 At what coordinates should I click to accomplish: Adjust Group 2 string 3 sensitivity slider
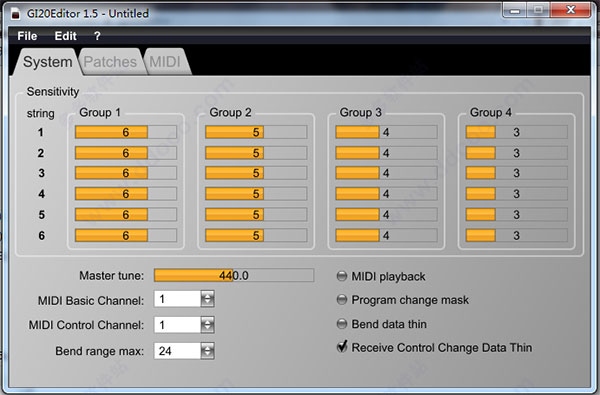tap(256, 173)
